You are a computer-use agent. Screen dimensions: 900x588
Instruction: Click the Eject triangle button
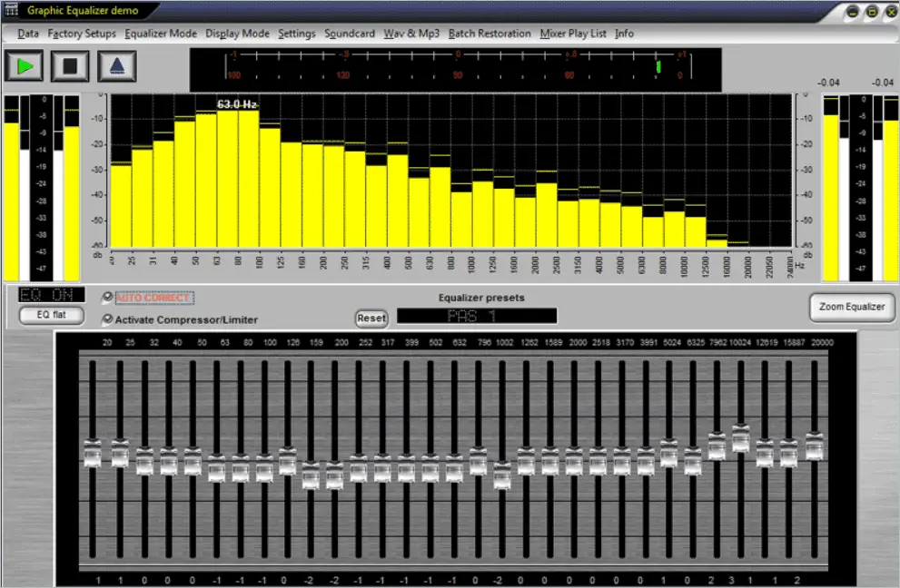click(x=117, y=66)
